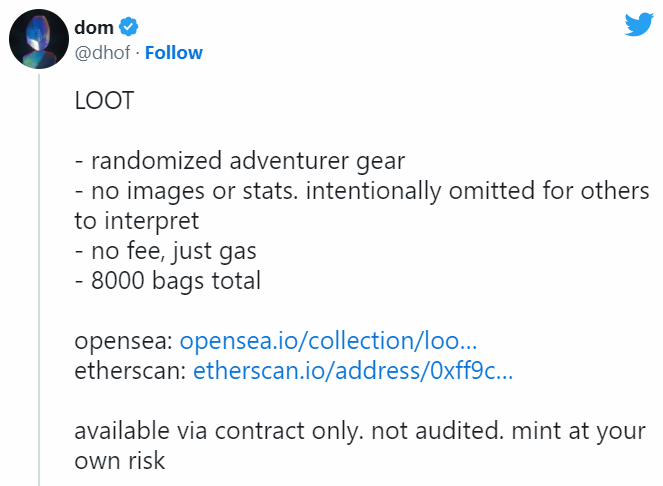This screenshot has height=486, width=663.
Task: Click the "own risk" closing text
Action: (x=119, y=462)
